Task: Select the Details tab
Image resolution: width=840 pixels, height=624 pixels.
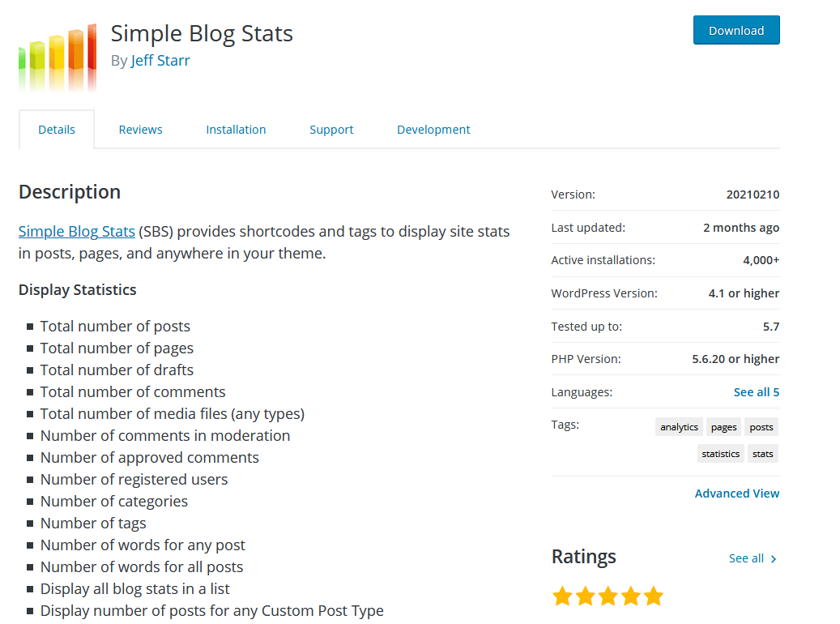Action: click(x=56, y=129)
